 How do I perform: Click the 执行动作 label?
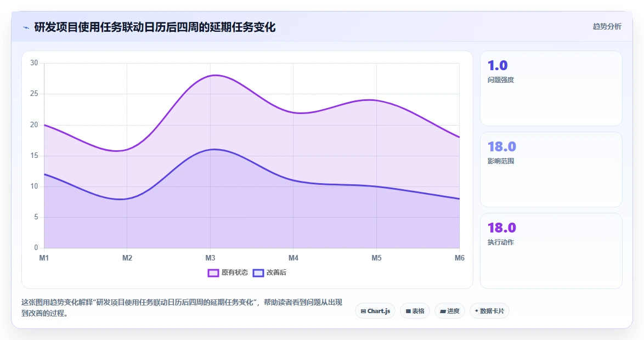pos(501,242)
